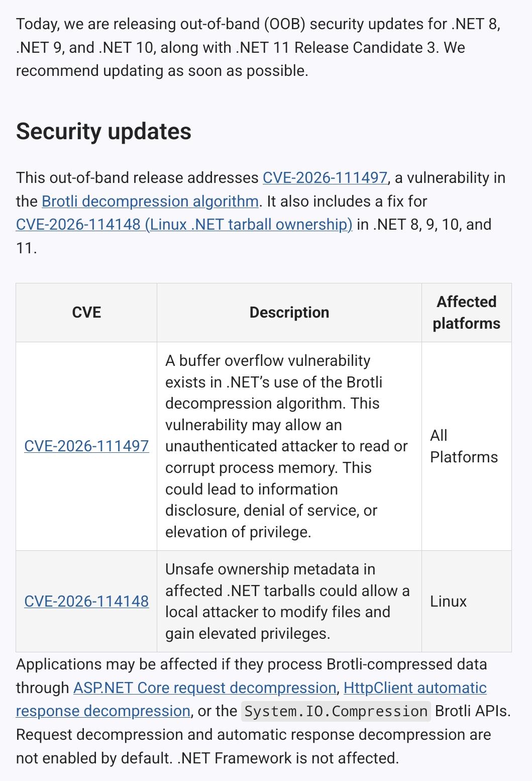Open the ASP.NET Core request decompression link
532x781 pixels.
pos(205,688)
